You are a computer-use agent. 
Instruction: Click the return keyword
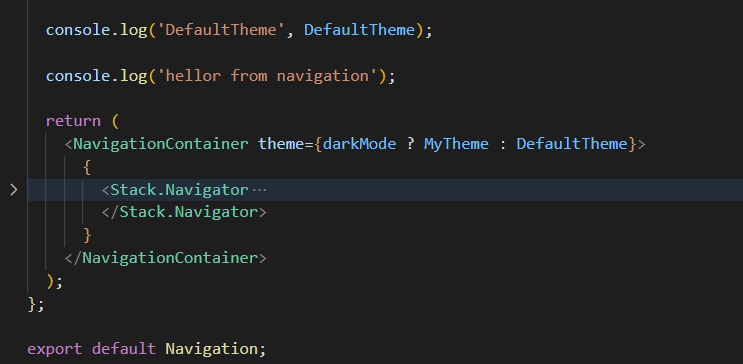pos(73,121)
